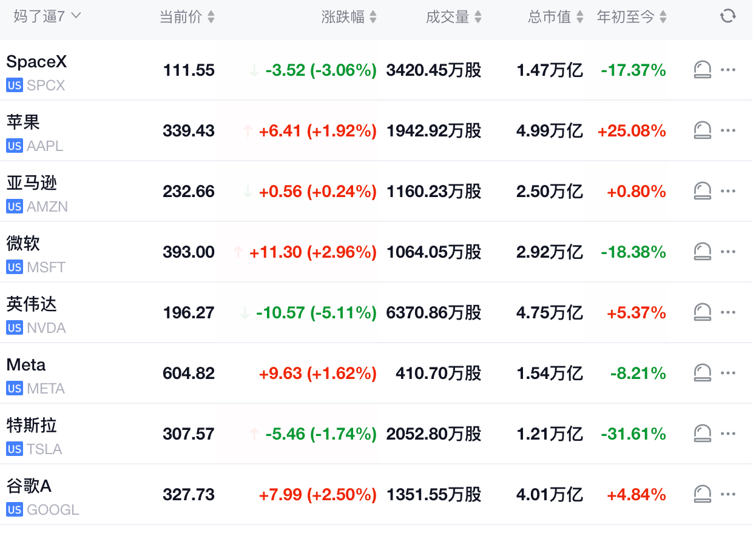Click the alert bell for 谷歌A

pos(702,494)
